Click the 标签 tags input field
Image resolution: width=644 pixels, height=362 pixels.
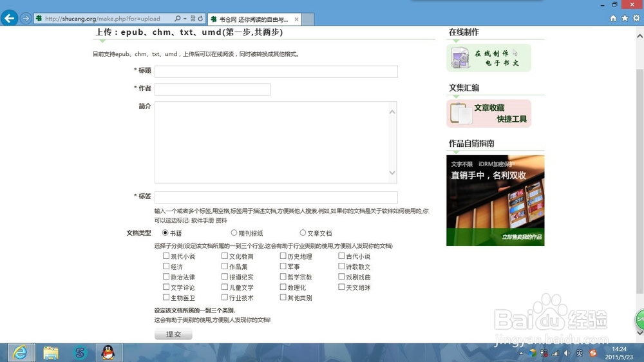(x=276, y=197)
